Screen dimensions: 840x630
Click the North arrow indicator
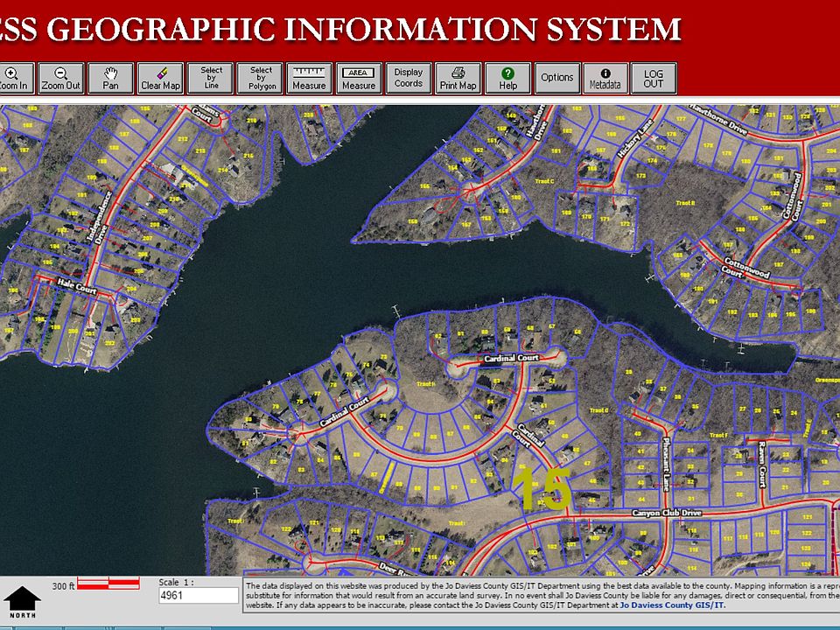(x=22, y=602)
